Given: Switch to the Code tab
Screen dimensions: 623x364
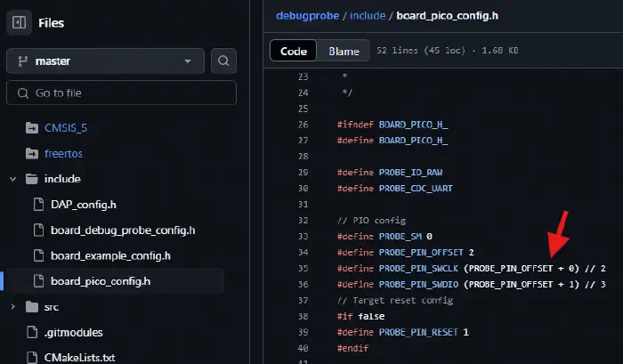Looking at the screenshot, I should (x=294, y=52).
